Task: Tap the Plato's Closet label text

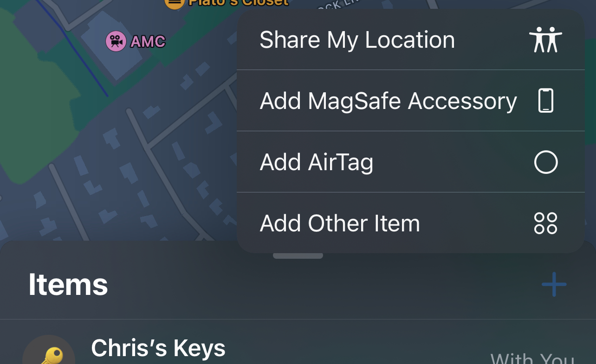Action: point(238,3)
